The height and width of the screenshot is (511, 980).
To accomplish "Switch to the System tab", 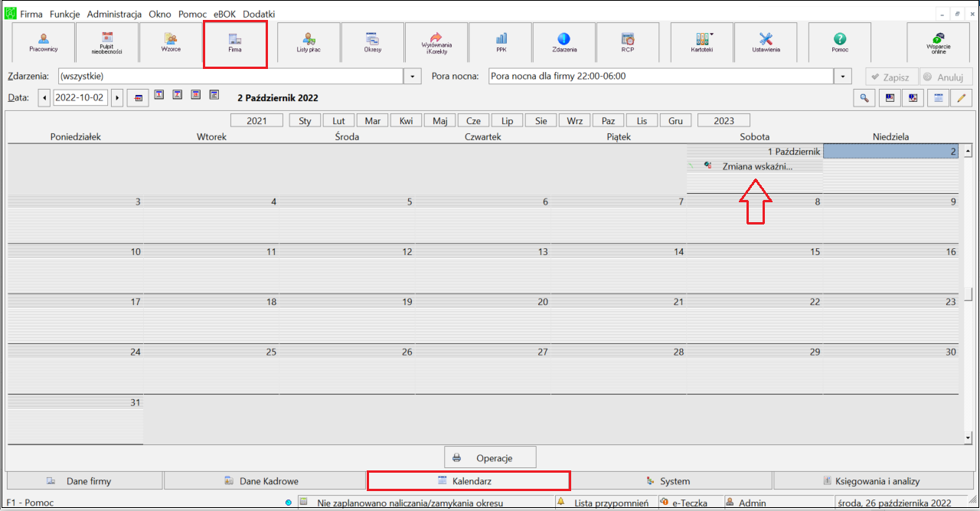I will coord(671,481).
